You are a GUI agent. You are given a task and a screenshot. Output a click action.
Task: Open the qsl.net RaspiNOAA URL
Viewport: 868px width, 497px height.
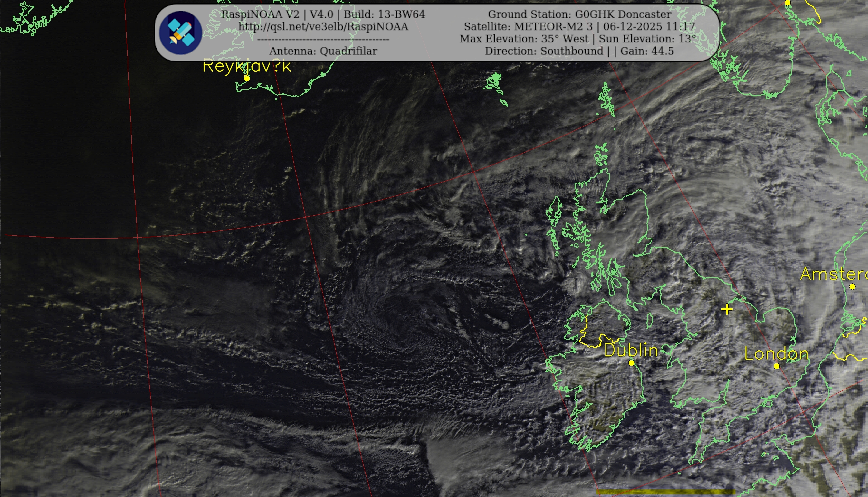(323, 27)
